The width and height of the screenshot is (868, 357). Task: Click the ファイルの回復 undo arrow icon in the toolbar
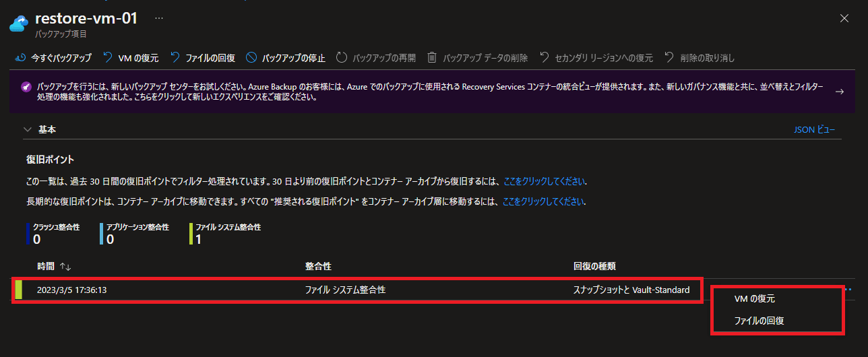[x=175, y=58]
